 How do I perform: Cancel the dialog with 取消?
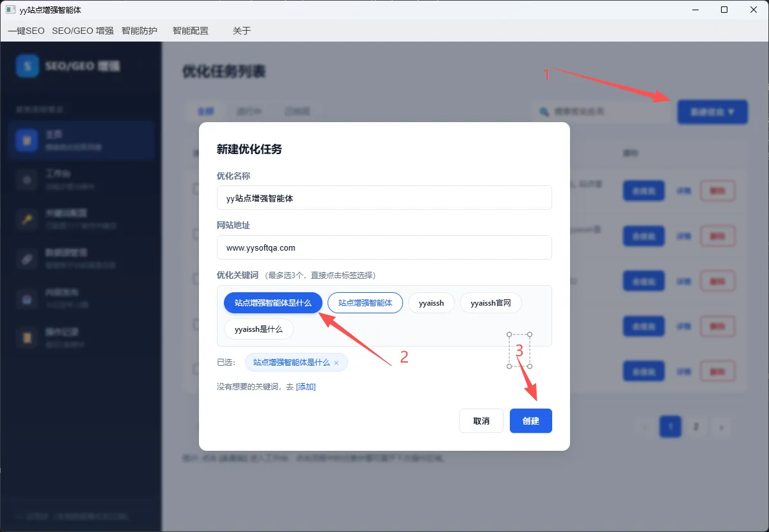click(x=481, y=421)
